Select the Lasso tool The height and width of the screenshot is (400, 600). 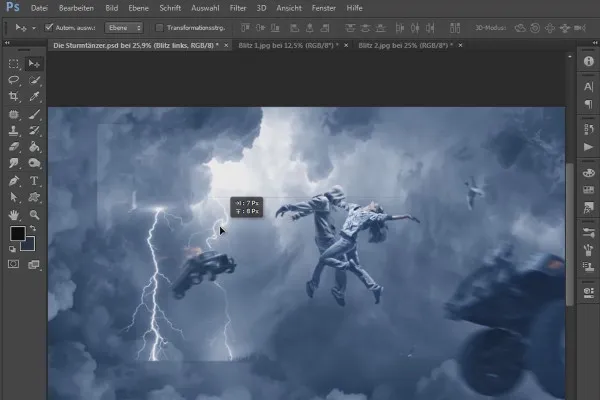15,80
